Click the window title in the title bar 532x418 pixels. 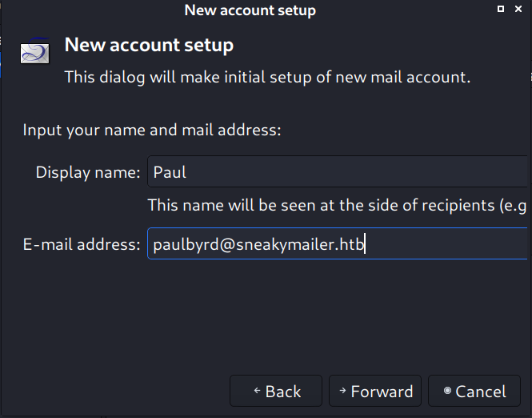point(250,10)
